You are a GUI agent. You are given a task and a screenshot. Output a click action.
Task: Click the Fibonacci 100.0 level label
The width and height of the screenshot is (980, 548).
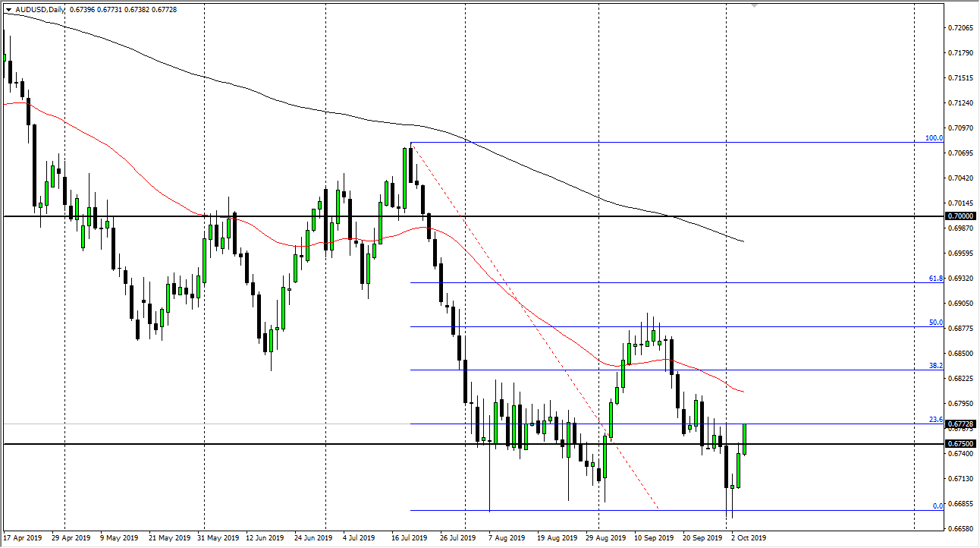(934, 138)
